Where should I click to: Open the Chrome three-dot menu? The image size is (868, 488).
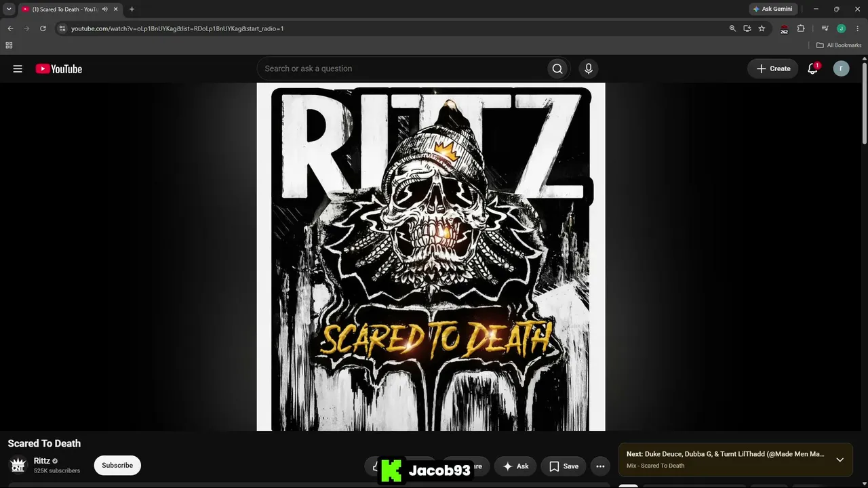(858, 28)
